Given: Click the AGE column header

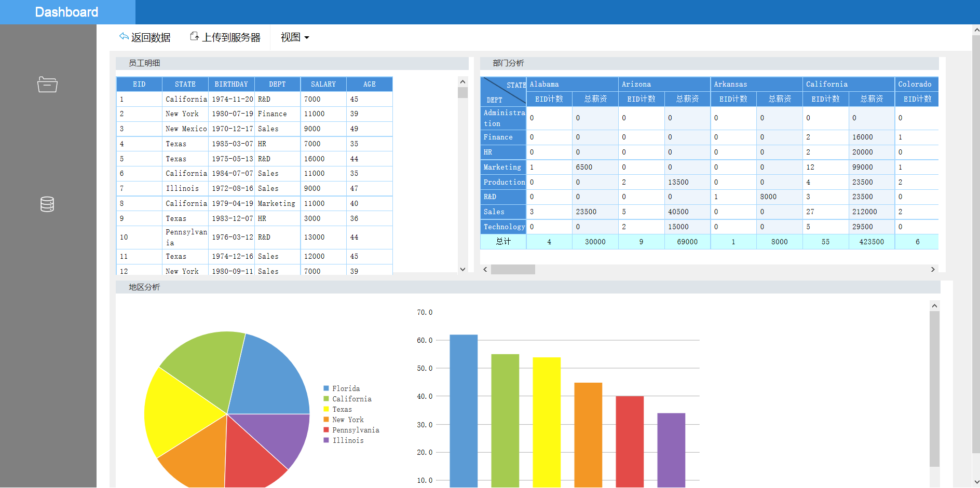Looking at the screenshot, I should [370, 84].
